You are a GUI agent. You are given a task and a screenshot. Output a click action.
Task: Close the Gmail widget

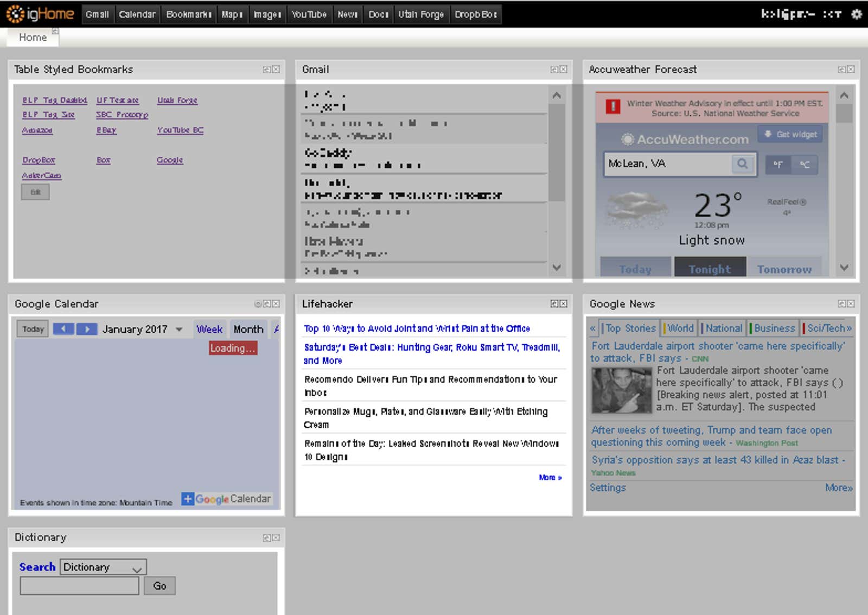[564, 69]
